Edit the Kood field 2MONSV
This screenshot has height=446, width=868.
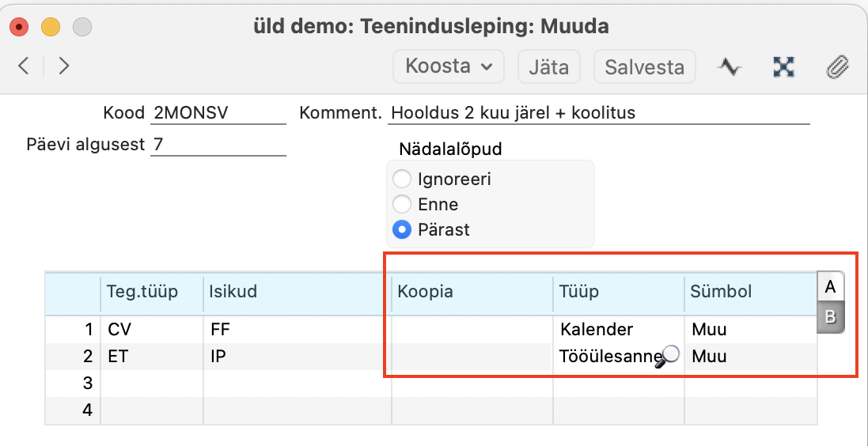click(x=218, y=113)
